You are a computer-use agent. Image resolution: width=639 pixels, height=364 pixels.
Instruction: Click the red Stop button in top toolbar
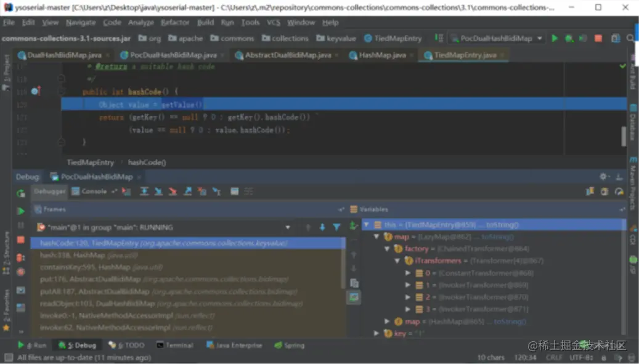[598, 38]
